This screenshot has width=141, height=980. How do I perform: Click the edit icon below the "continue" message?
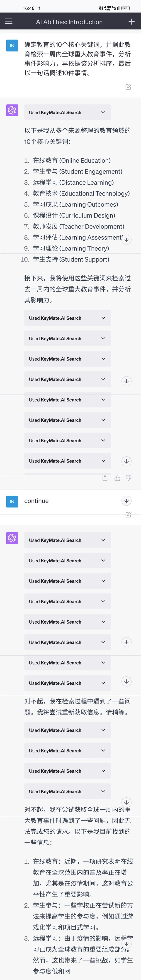pyautogui.click(x=129, y=514)
